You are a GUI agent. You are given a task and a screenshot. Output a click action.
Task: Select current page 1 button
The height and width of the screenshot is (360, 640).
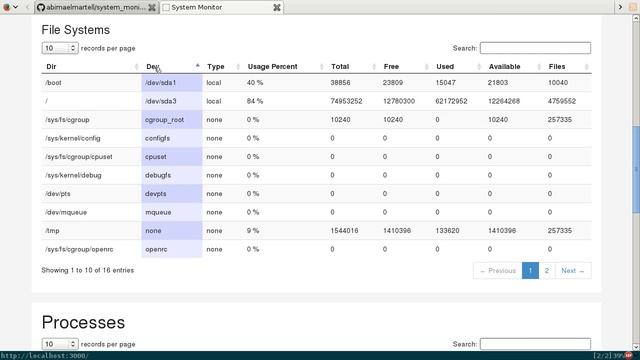point(530,271)
